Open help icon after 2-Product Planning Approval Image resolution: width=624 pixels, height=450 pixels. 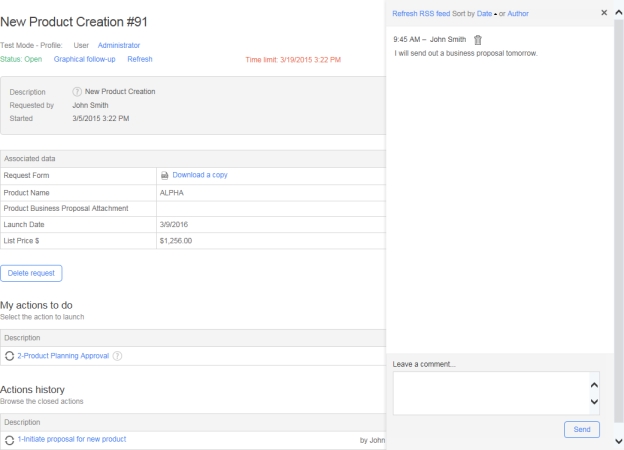tap(118, 355)
